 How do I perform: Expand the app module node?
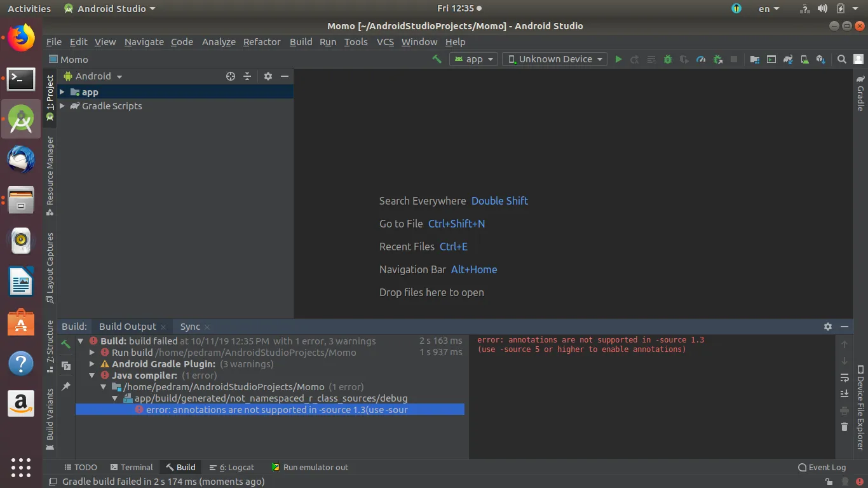[x=62, y=92]
